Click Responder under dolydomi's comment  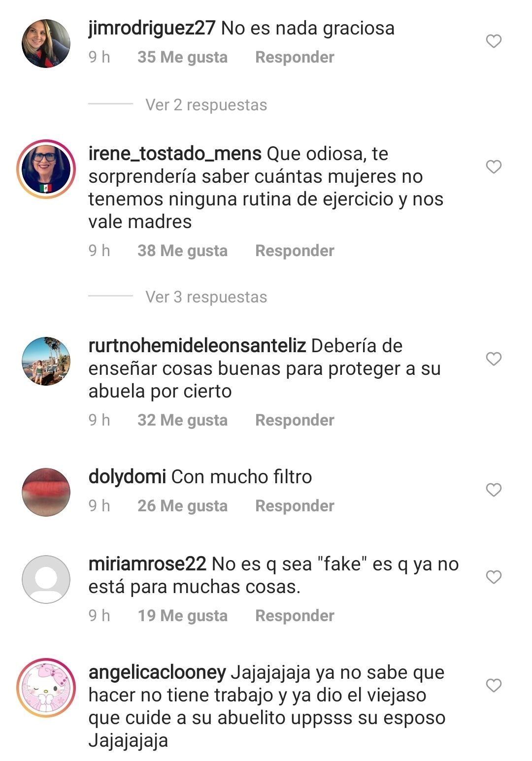pos(295,506)
